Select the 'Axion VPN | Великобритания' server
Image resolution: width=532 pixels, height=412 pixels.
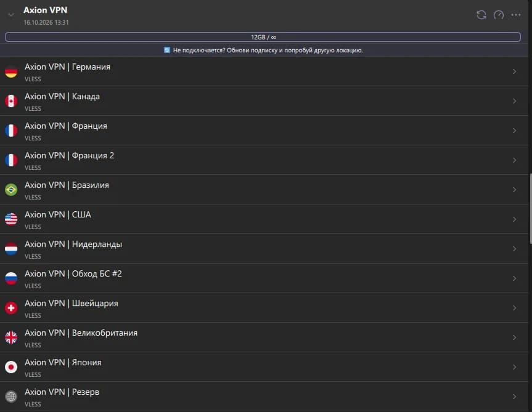(x=264, y=337)
